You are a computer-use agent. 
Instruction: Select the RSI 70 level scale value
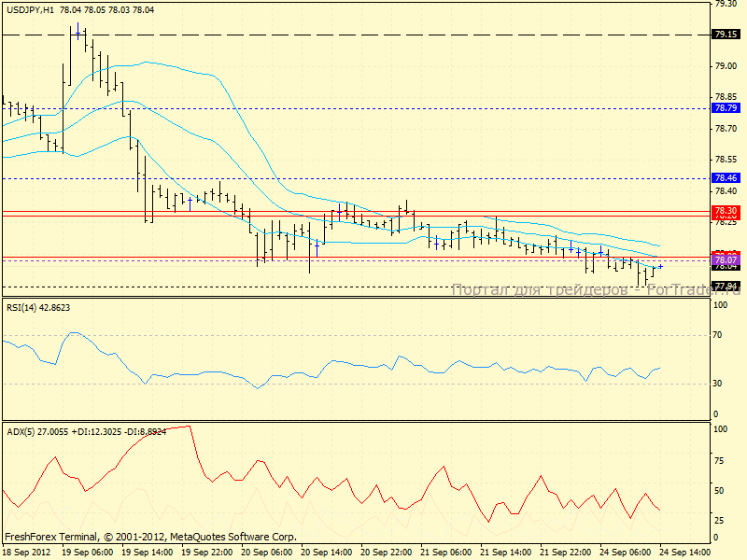coord(718,333)
